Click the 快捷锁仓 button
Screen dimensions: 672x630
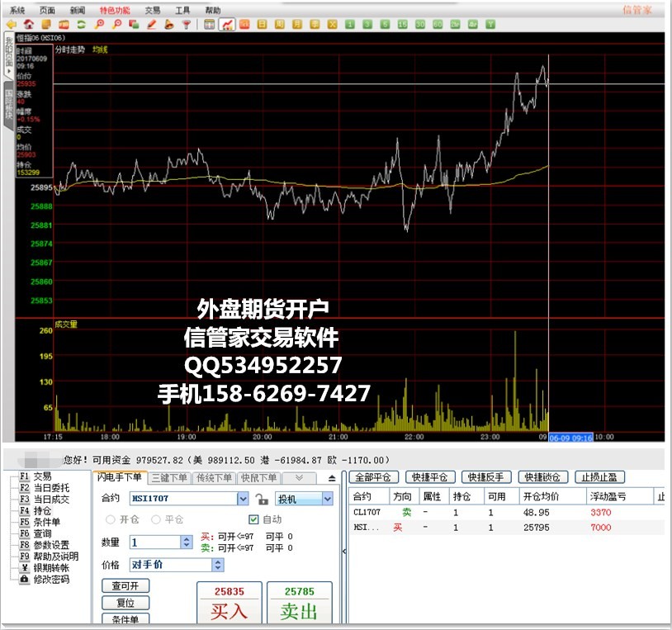542,477
